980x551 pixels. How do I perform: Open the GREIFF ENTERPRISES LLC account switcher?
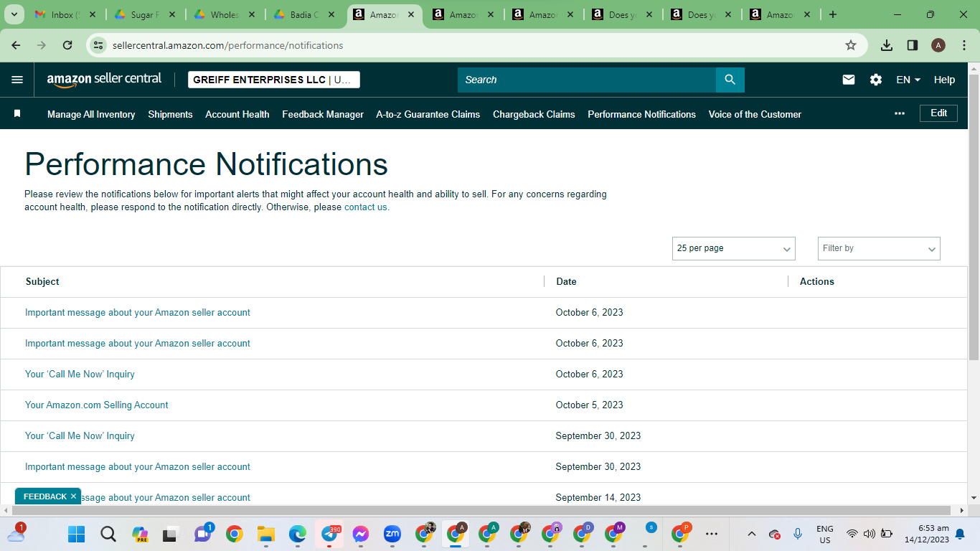pyautogui.click(x=274, y=80)
